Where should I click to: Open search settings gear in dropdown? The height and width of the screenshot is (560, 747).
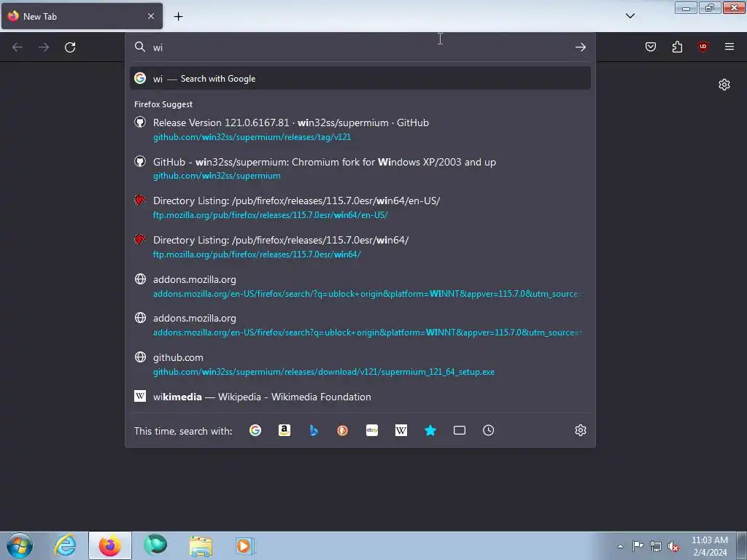(x=580, y=430)
